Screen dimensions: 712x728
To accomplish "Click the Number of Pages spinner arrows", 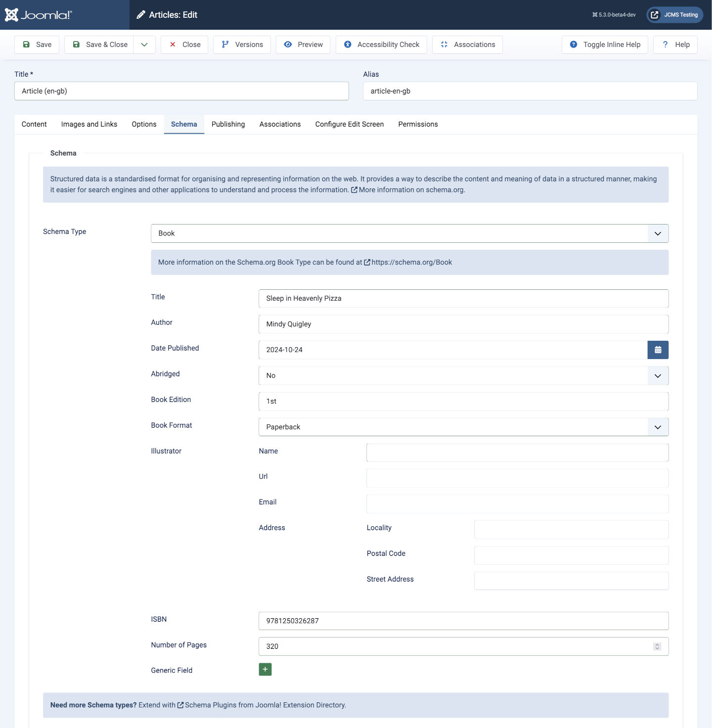I will click(657, 646).
